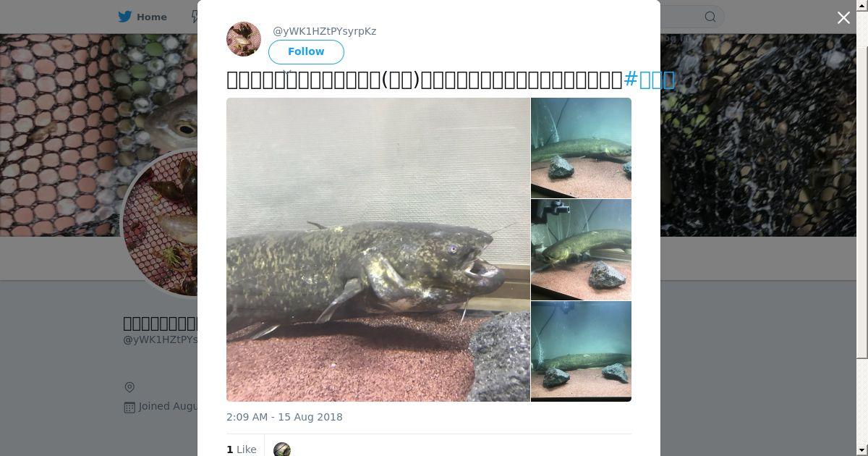Click the calendar joined-date icon
The width and height of the screenshot is (868, 456).
coord(129,407)
